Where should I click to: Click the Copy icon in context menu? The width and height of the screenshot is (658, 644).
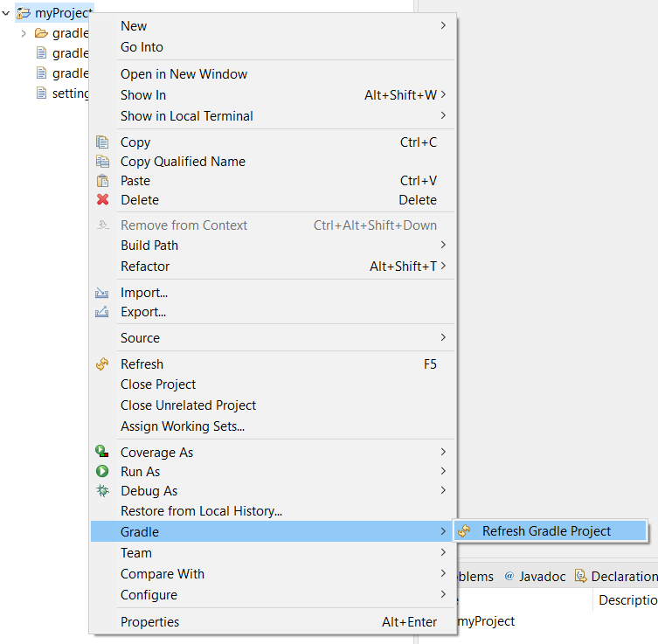click(x=102, y=142)
